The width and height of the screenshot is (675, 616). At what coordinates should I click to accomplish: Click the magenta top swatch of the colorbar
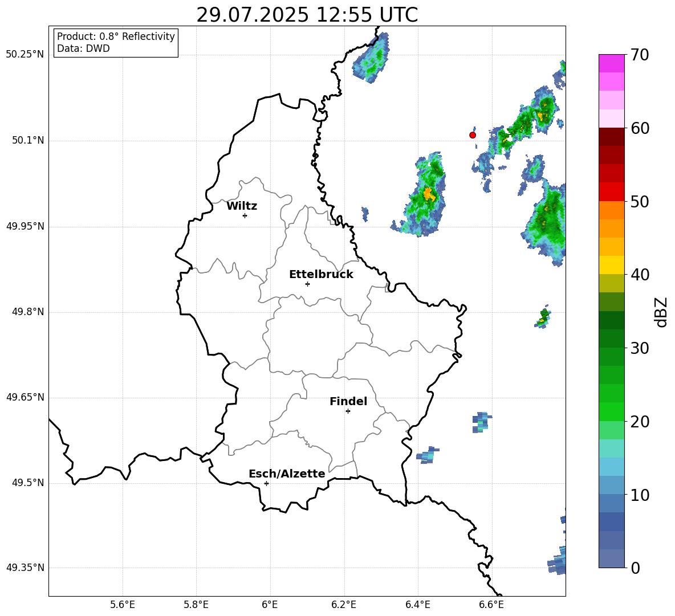point(611,64)
